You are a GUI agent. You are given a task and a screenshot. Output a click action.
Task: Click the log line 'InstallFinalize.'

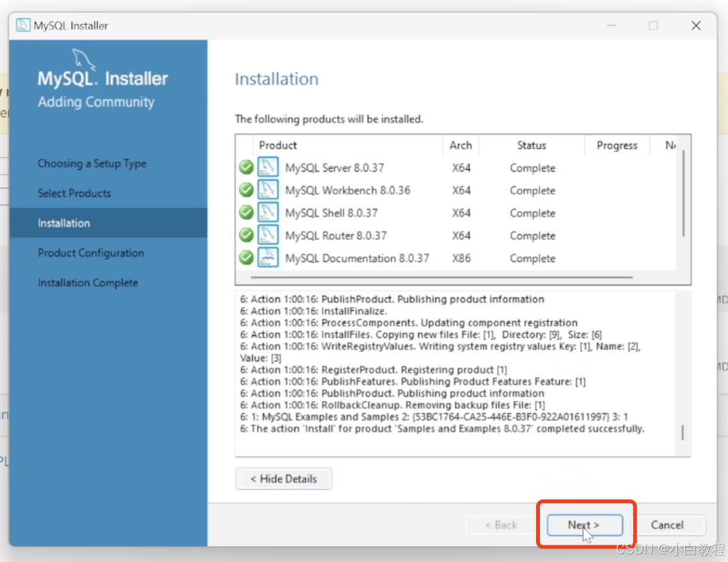point(313,310)
